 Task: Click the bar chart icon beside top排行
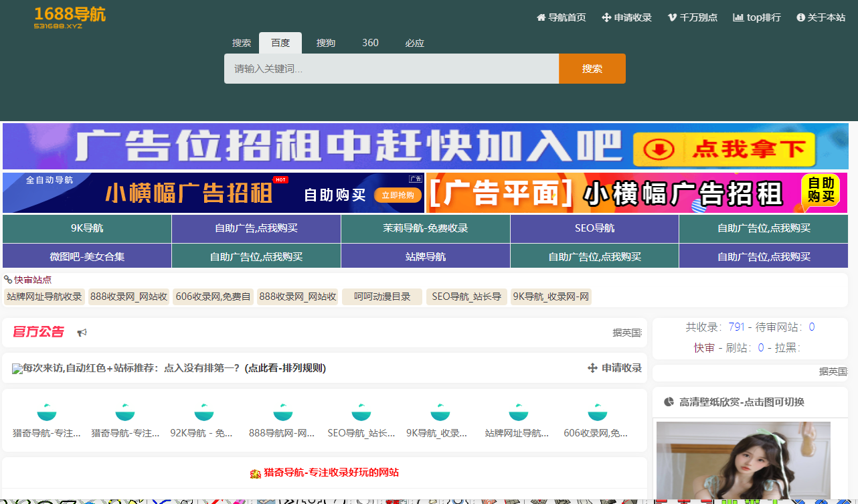[738, 17]
